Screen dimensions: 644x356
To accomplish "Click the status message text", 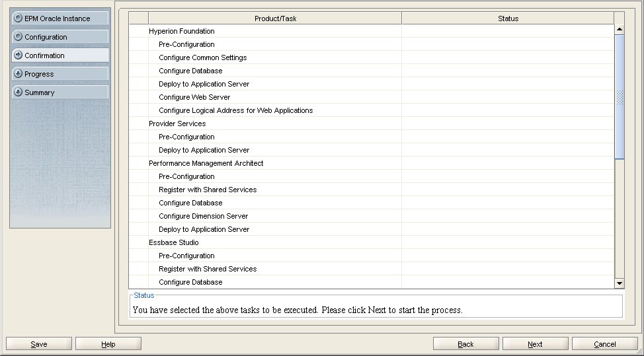I will point(298,310).
